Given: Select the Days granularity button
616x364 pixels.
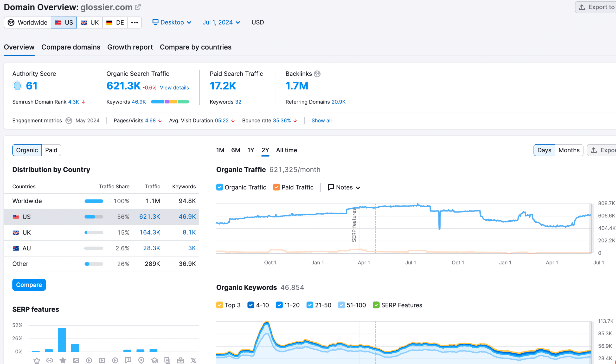Looking at the screenshot, I should click(x=544, y=150).
